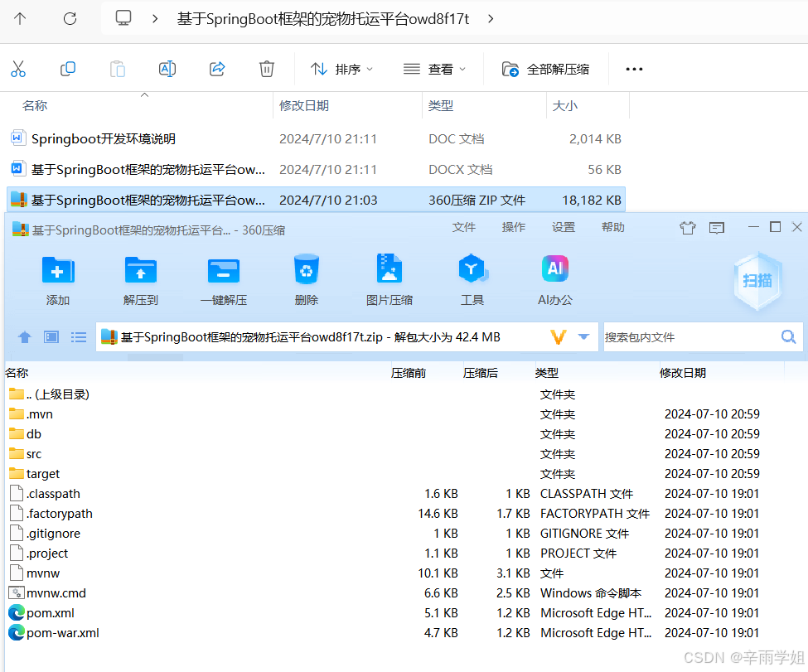Click the This PC monitor icon
Viewport: 808px width, 672px height.
[123, 18]
